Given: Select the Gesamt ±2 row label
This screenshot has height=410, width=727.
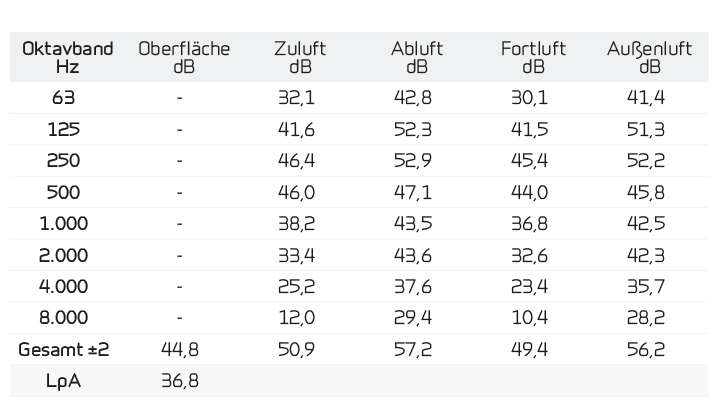Looking at the screenshot, I should pyautogui.click(x=64, y=349).
